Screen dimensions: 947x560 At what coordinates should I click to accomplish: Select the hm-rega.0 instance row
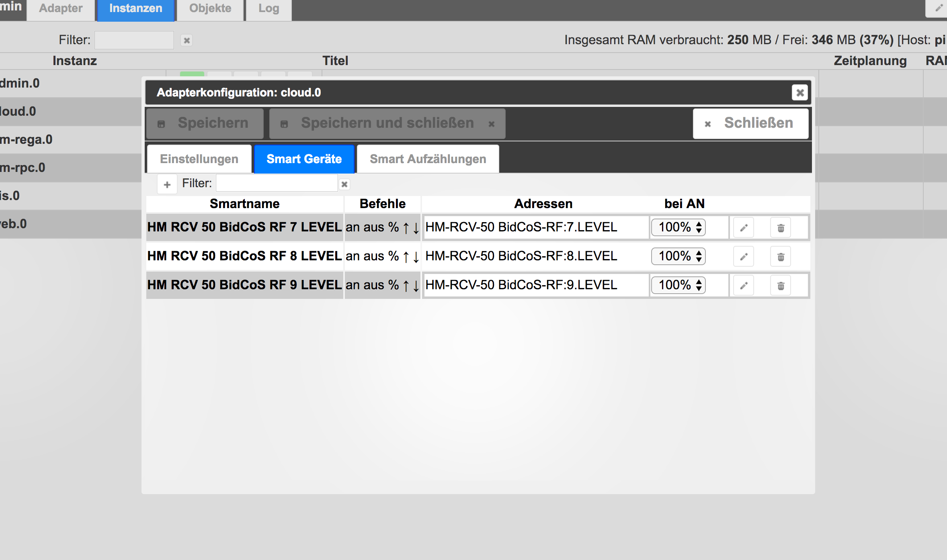(71, 140)
